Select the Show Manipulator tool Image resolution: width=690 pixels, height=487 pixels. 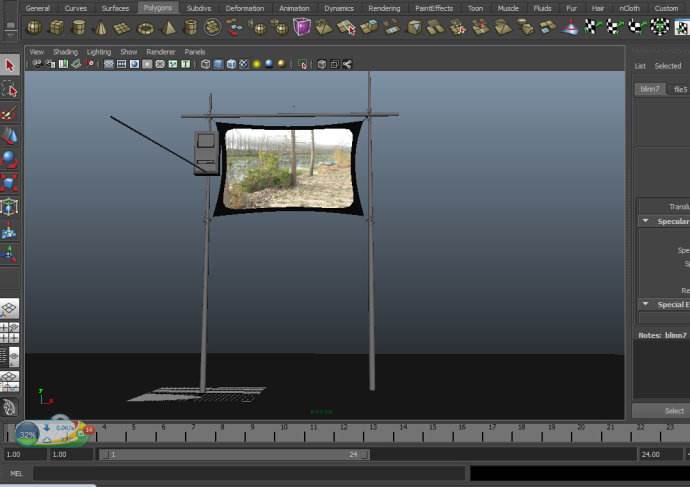(x=10, y=254)
